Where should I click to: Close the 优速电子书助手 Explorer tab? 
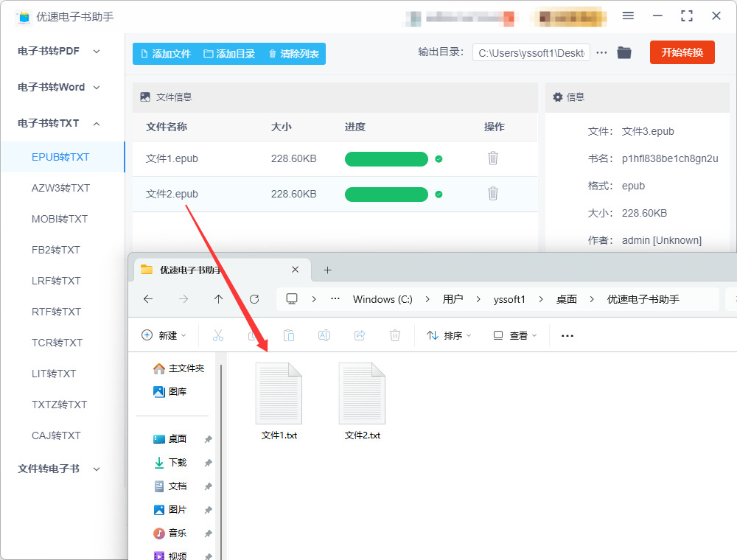coord(296,270)
